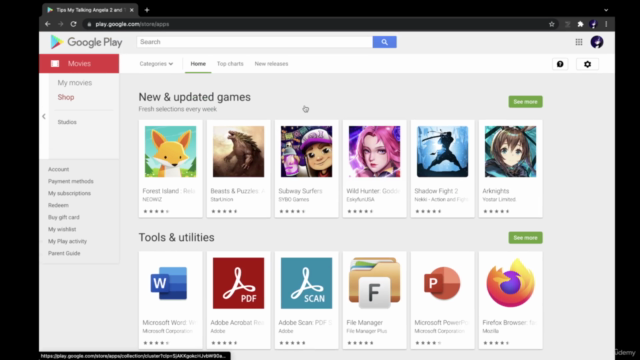The image size is (640, 360).
Task: Open the Beasts & Puzzles game icon
Action: coord(238,151)
